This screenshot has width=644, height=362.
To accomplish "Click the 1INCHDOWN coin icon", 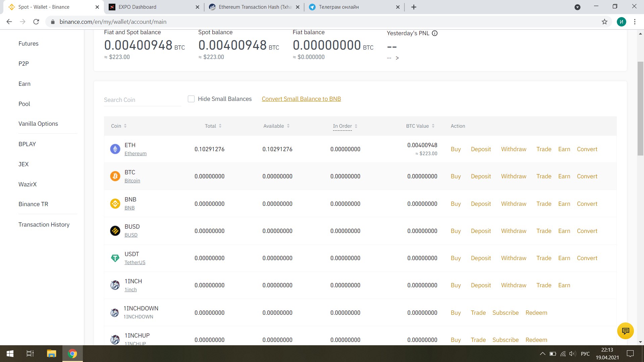I will coord(114,313).
